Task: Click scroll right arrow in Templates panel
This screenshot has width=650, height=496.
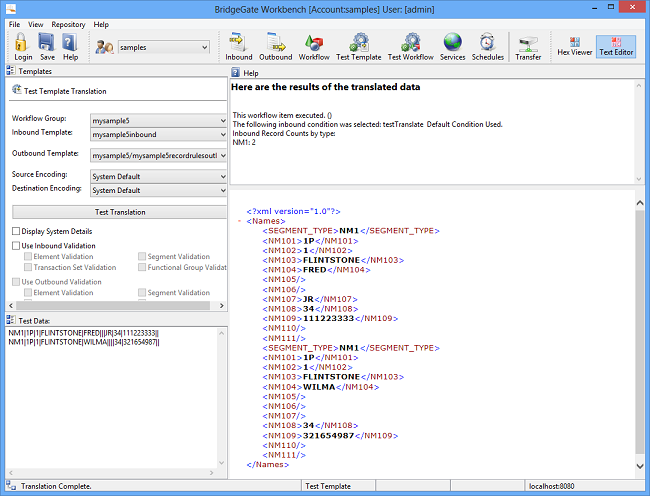Action: tap(222, 305)
